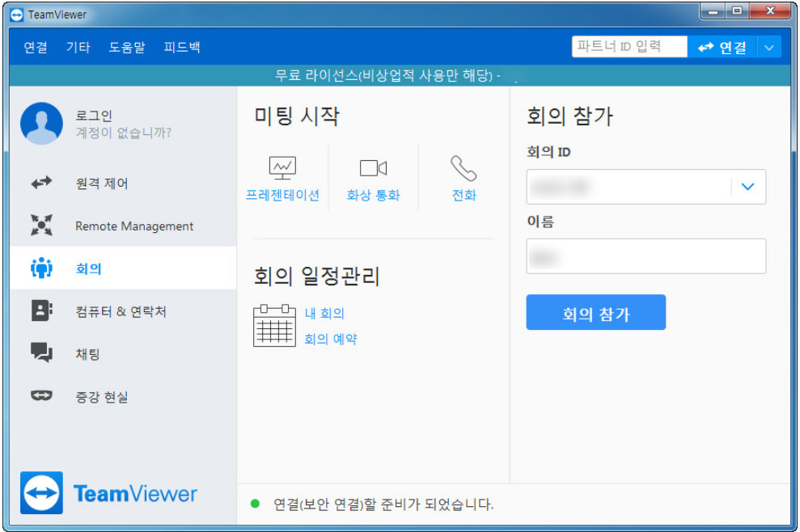Viewport: 800px width, 532px height.
Task: Open the 연결 menu
Action: tap(36, 48)
